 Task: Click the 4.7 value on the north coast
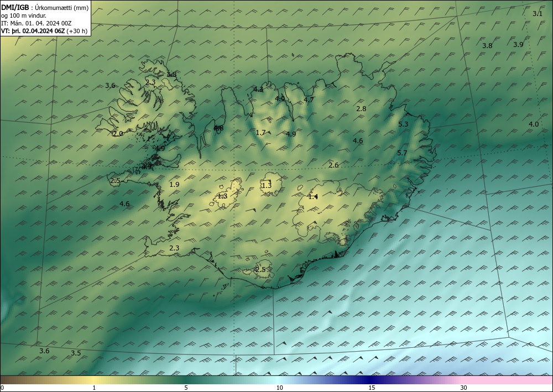click(x=309, y=100)
